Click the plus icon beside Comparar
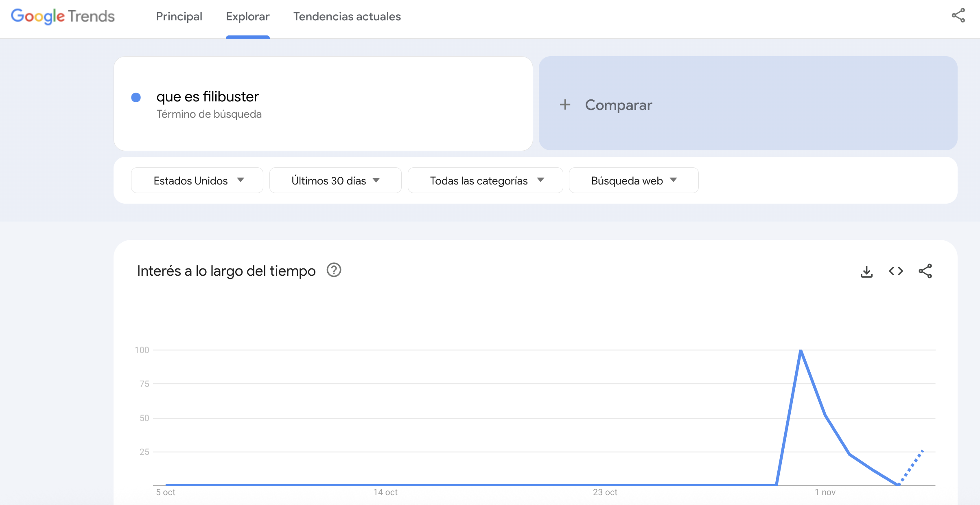The image size is (980, 505). point(565,105)
